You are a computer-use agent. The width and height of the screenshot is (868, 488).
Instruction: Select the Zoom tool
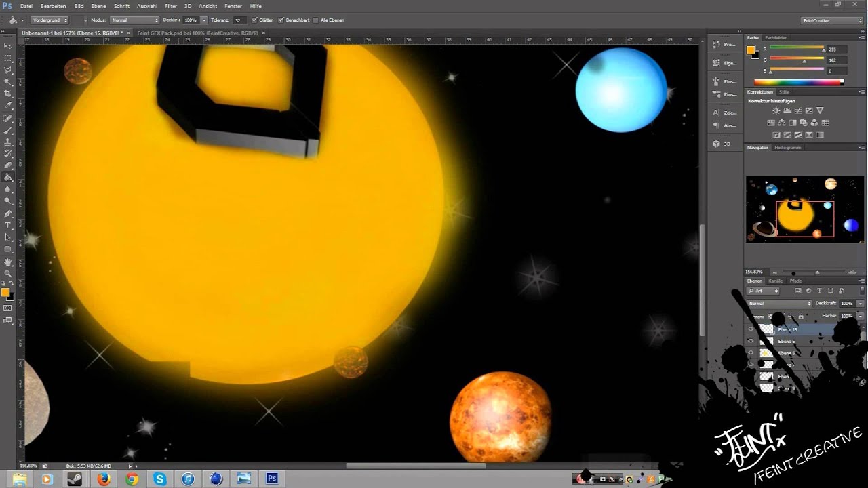pos(8,273)
